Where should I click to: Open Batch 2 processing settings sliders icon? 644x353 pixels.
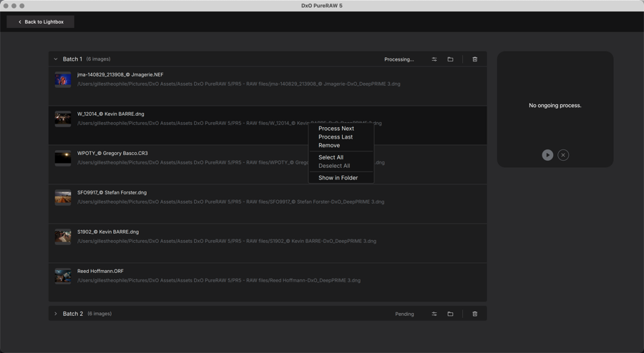click(x=434, y=314)
